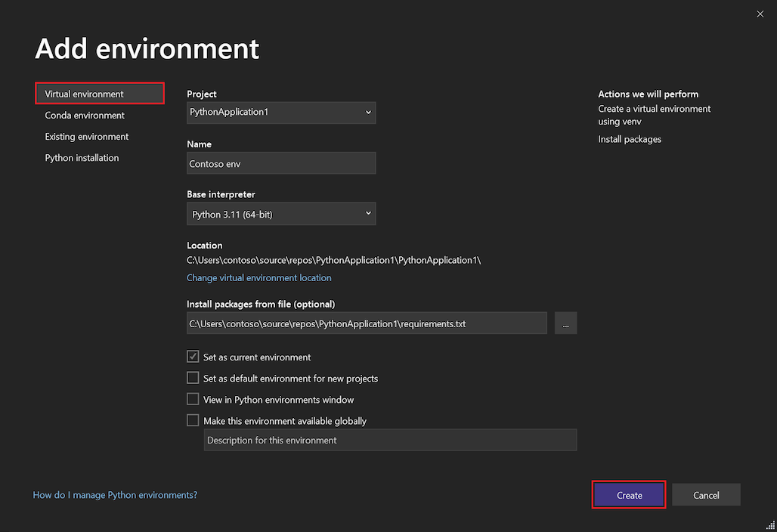This screenshot has width=777, height=532.
Task: Select the Virtual environment option
Action: pos(85,93)
